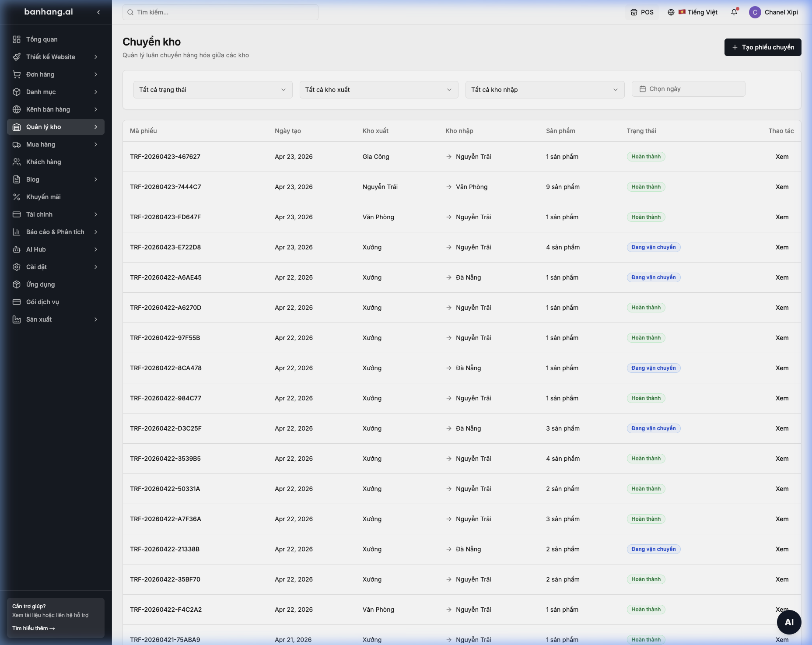Open the Tổng quan menu item

pos(56,39)
